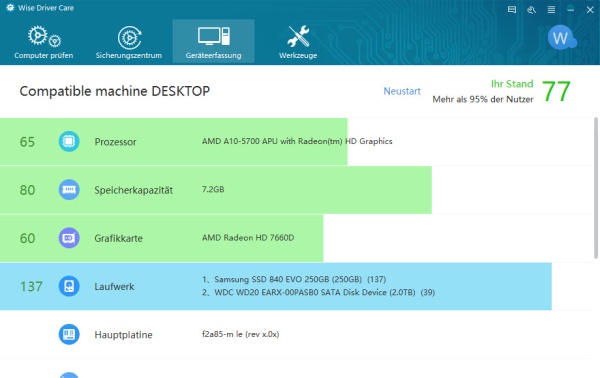Image resolution: width=600 pixels, height=378 pixels.
Task: Click WDC WD20 EARX disk entry
Action: 318,293
